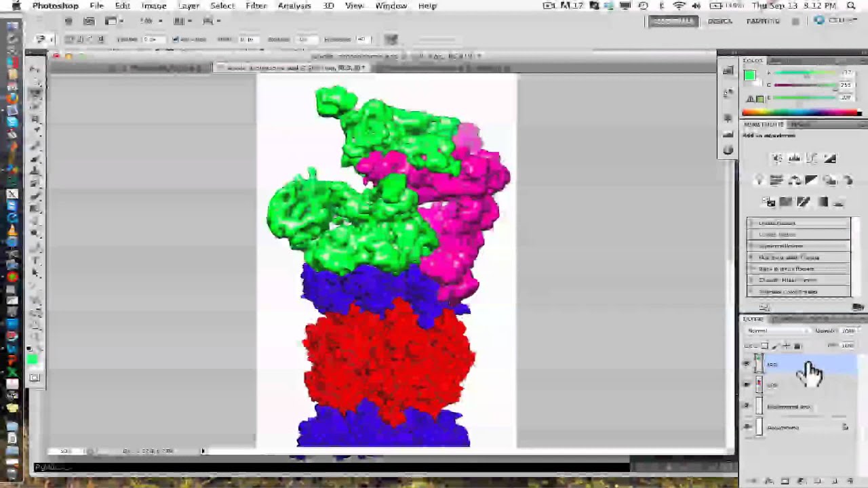Open the Filter menu

(x=256, y=5)
